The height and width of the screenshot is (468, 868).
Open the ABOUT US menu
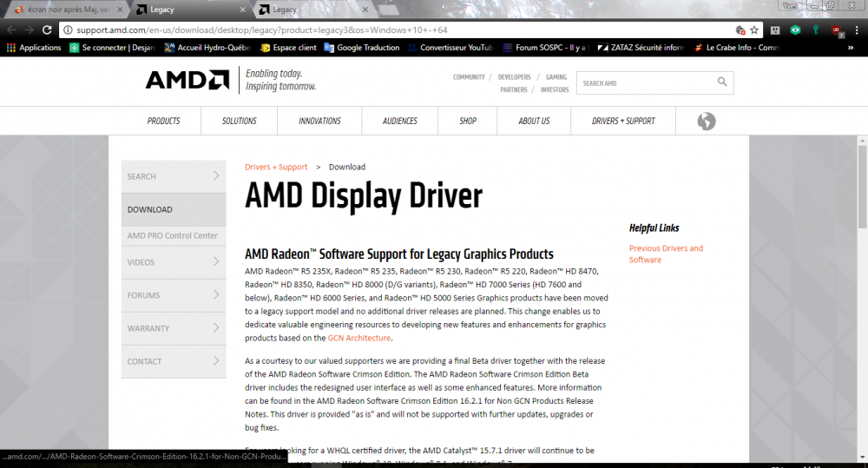tap(534, 121)
